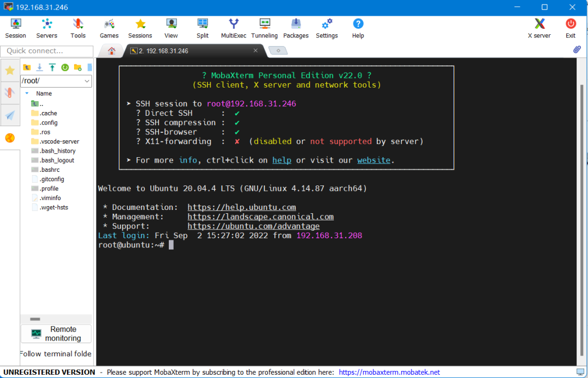The width and height of the screenshot is (588, 378).
Task: Click the Remote monitoring button
Action: click(x=56, y=333)
